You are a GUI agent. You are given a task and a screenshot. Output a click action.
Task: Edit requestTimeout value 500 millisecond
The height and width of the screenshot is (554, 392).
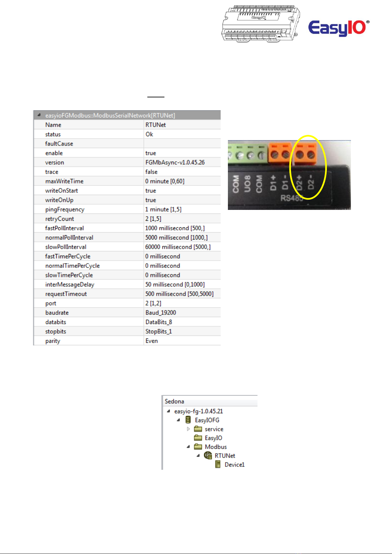pos(182,294)
